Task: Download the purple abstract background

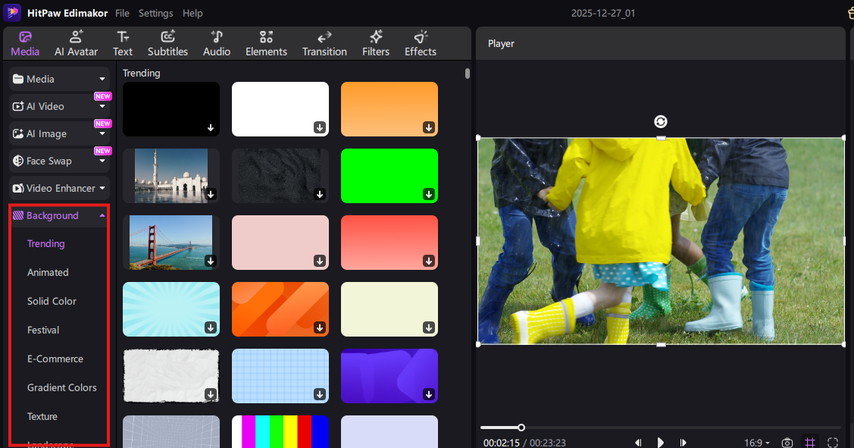Action: (x=429, y=394)
